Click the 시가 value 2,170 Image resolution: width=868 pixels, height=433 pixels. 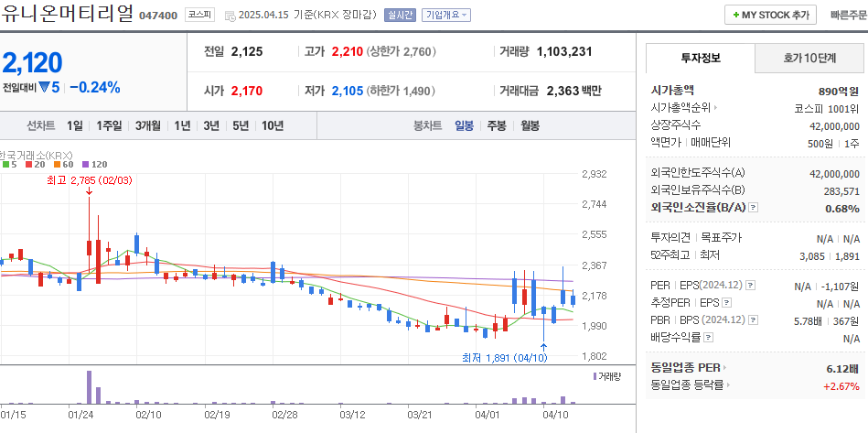247,92
